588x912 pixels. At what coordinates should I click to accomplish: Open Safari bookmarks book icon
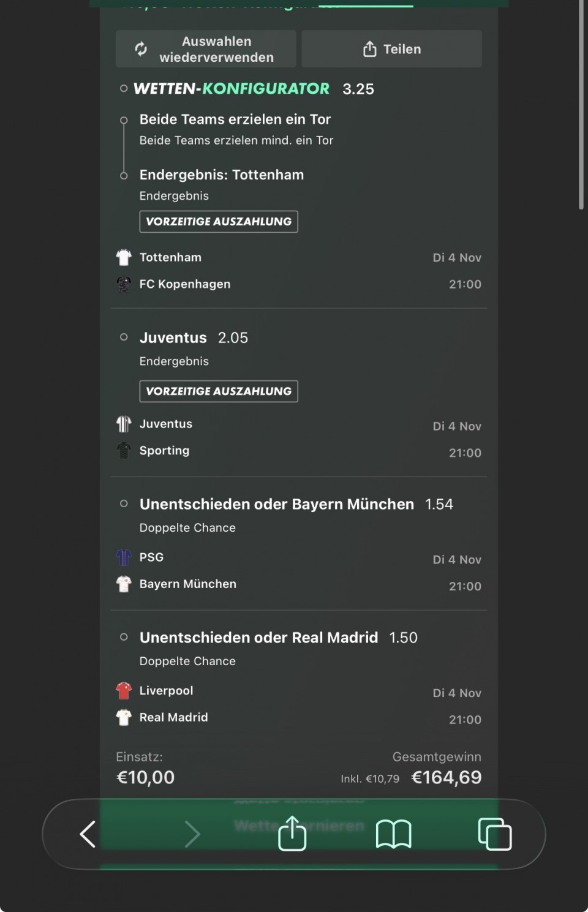(x=393, y=834)
